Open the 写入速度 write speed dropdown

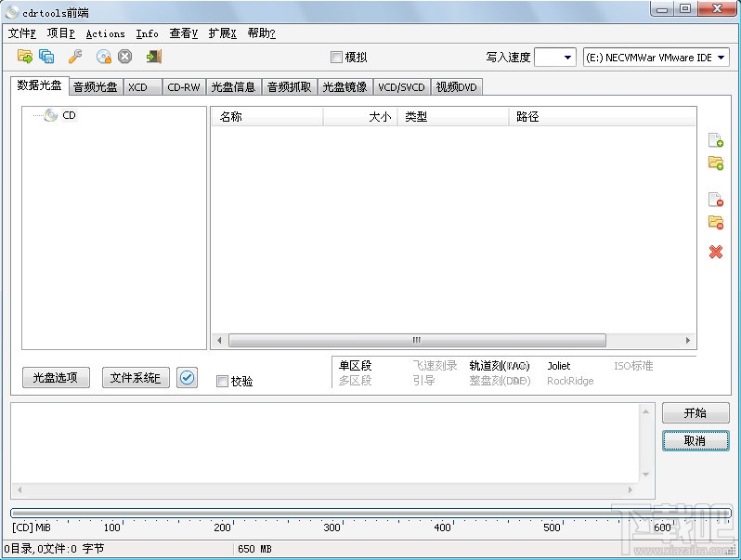coord(554,58)
